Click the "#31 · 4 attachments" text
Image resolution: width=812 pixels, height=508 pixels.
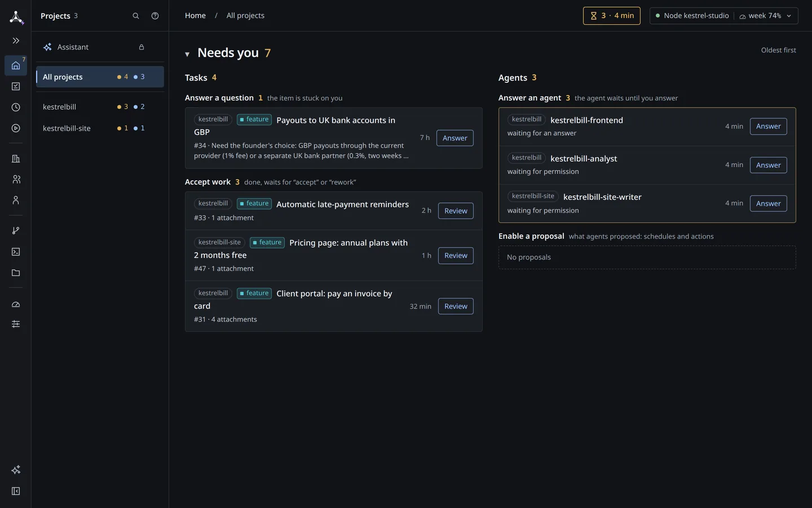[226, 319]
